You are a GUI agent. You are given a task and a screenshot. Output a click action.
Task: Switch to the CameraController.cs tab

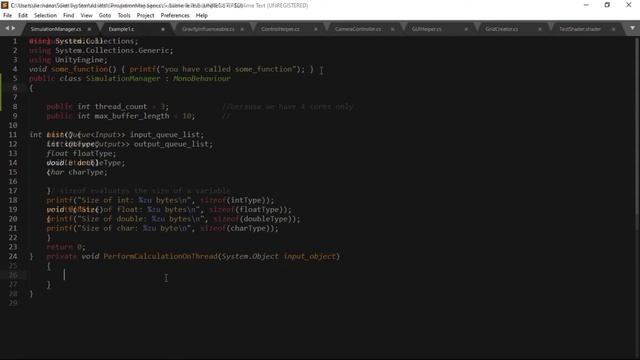358,29
